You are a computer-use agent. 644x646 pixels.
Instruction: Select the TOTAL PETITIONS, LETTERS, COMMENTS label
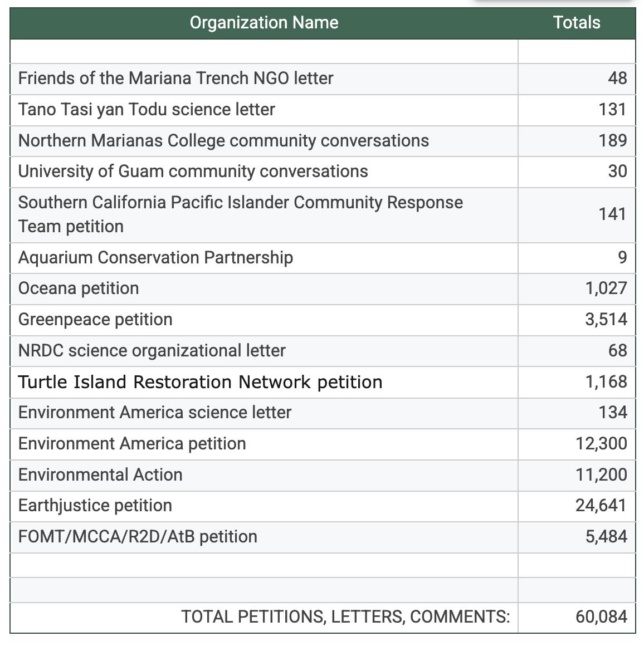click(345, 617)
